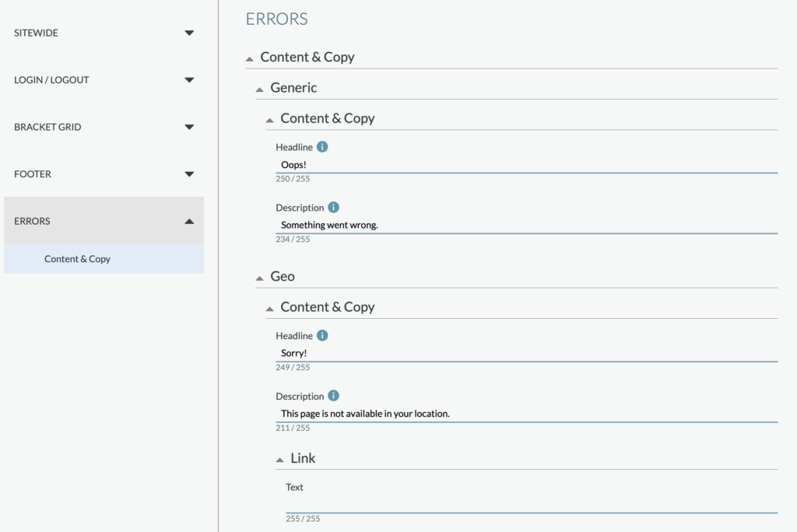This screenshot has height=532, width=797.
Task: Click the Something went wrong description field
Action: tap(526, 226)
